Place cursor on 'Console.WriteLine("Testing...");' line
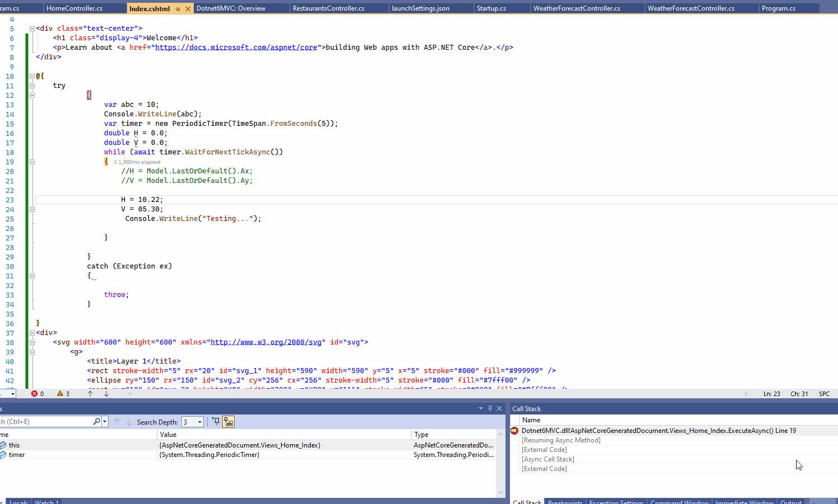The image size is (838, 504). tap(193, 219)
